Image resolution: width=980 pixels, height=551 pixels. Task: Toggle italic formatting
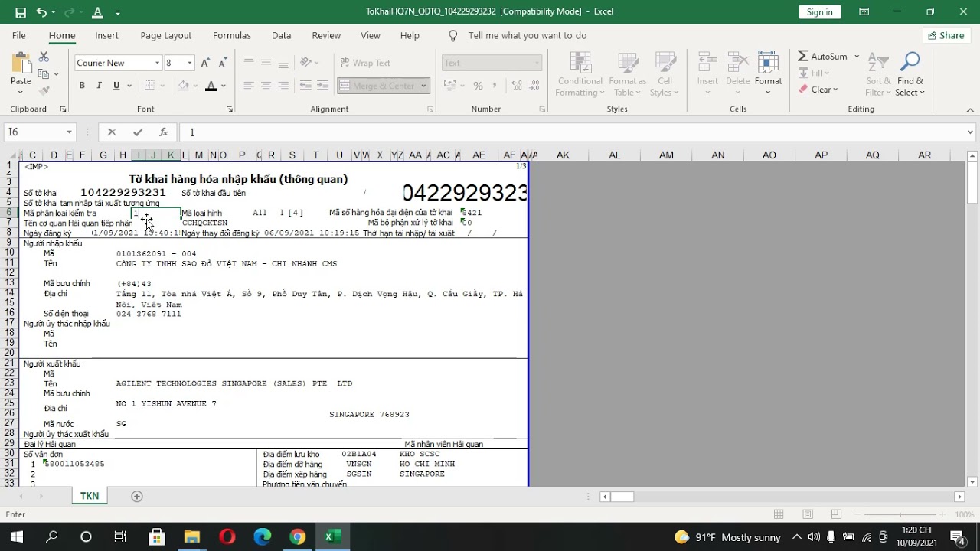[x=99, y=86]
